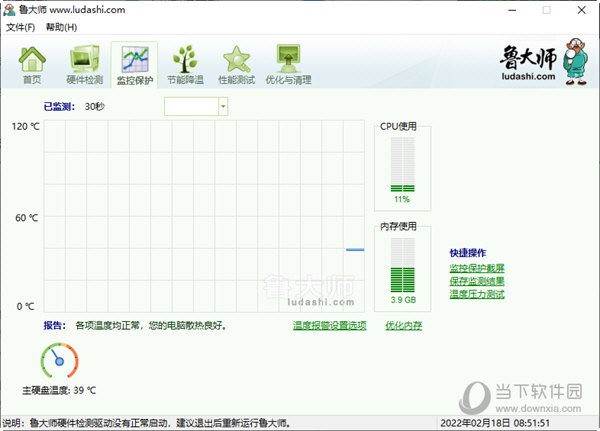Click the 3.9 GB memory value
Image resolution: width=600 pixels, height=431 pixels.
403,300
